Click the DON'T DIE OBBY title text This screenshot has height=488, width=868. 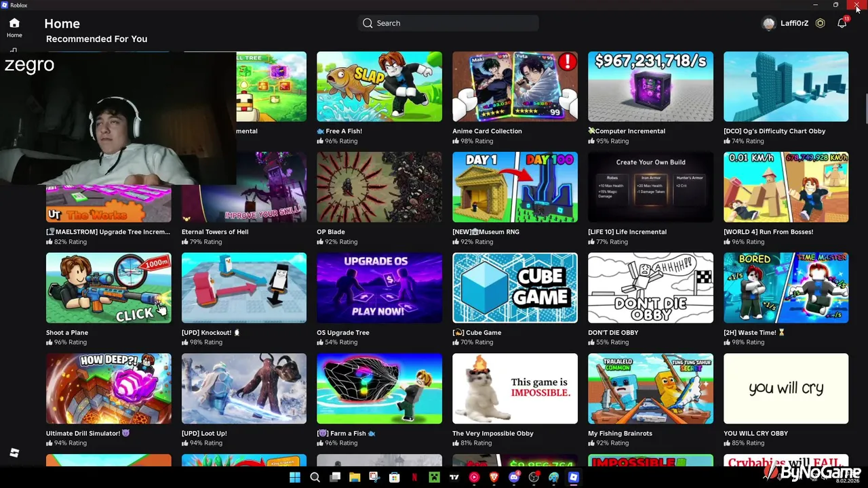pos(613,333)
